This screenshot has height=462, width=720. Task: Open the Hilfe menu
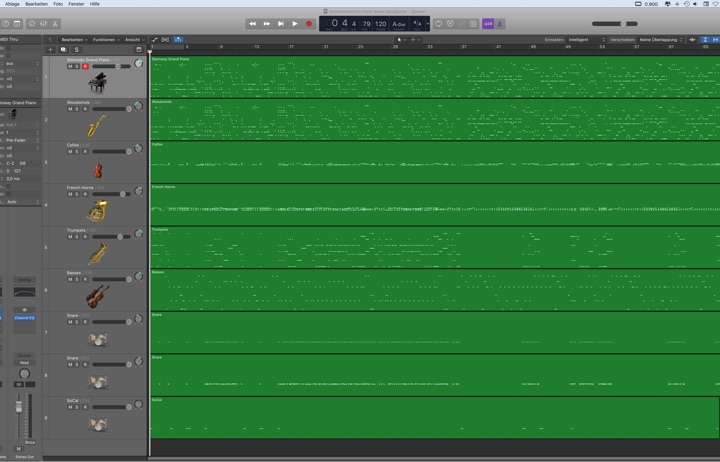(x=95, y=4)
